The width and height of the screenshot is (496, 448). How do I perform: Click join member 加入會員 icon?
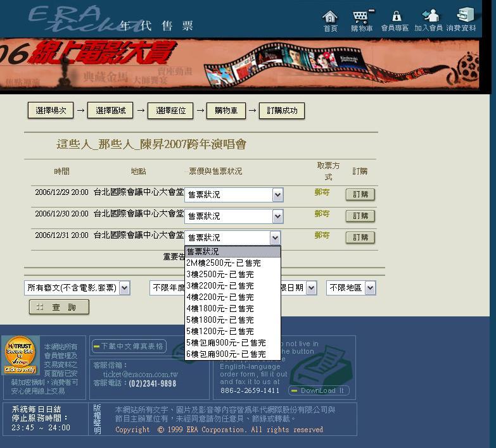tap(429, 21)
